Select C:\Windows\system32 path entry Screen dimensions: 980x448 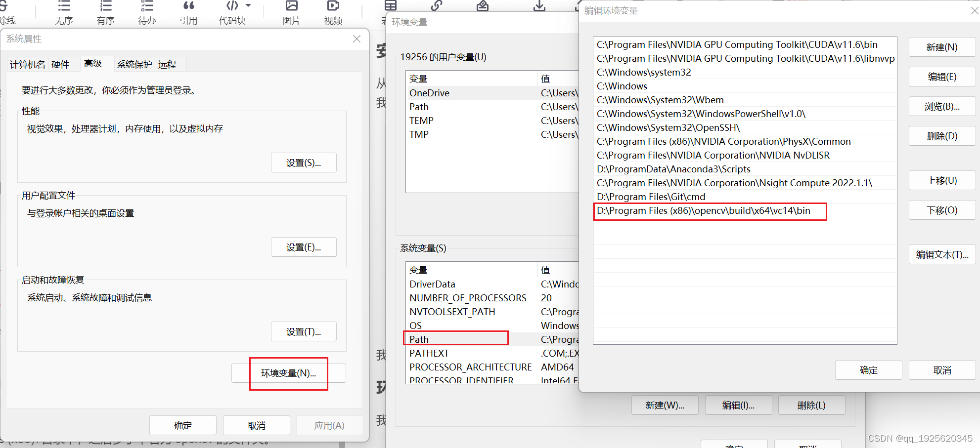745,72
